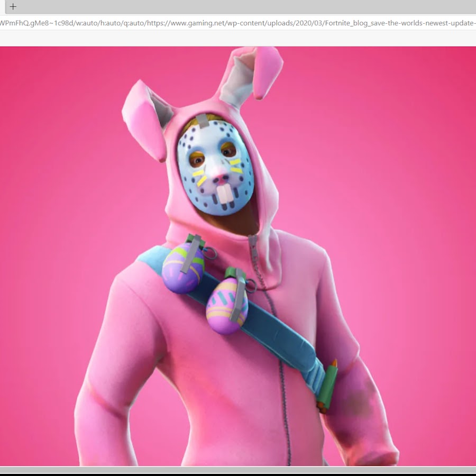Click the pink bunny Fortnite image
476x476 pixels.
click(x=238, y=256)
